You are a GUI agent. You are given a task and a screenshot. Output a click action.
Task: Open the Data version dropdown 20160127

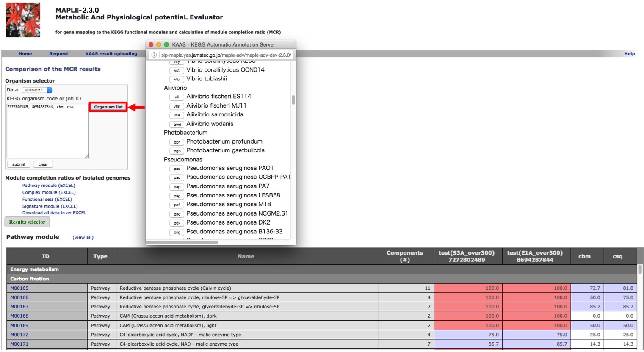[37, 90]
